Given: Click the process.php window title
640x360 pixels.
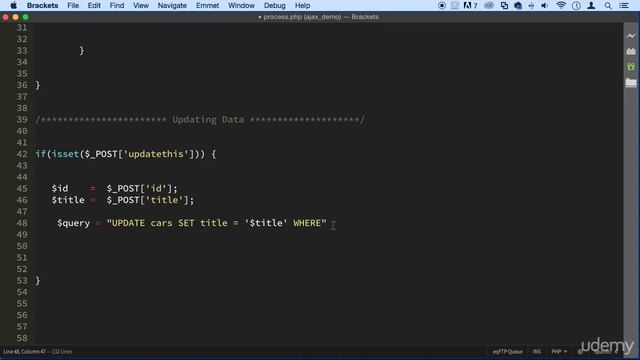Looking at the screenshot, I should tap(318, 17).
